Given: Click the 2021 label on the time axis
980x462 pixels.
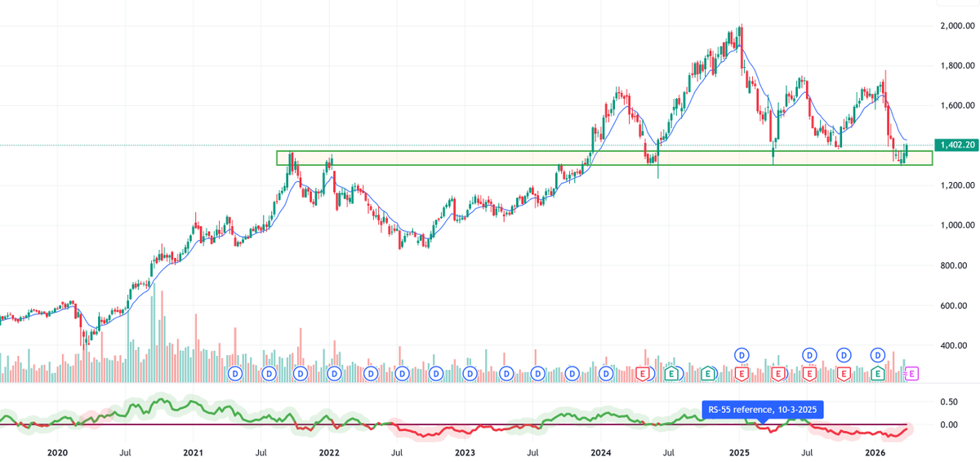Looking at the screenshot, I should coord(193,451).
